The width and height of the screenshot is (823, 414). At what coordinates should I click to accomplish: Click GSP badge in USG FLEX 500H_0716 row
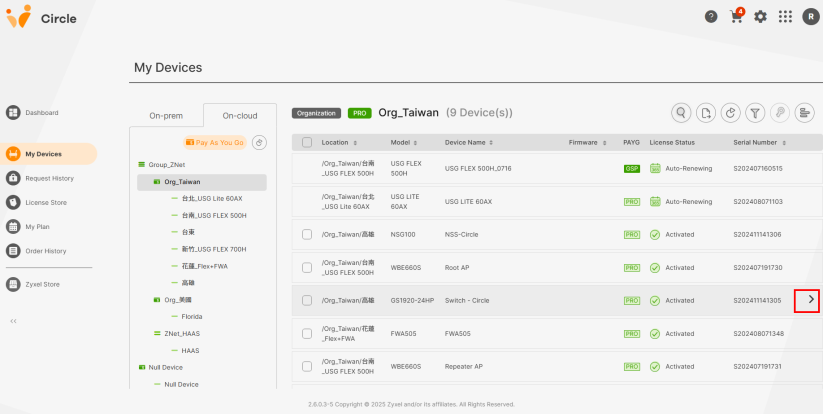[x=631, y=168]
